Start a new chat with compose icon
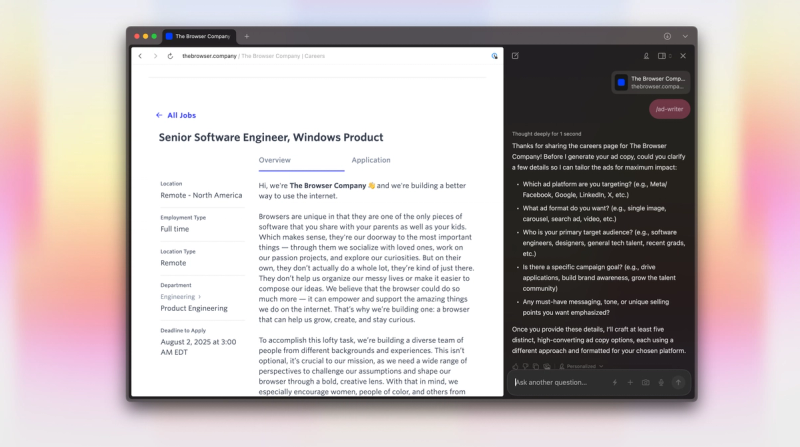The image size is (800, 447). click(x=515, y=56)
